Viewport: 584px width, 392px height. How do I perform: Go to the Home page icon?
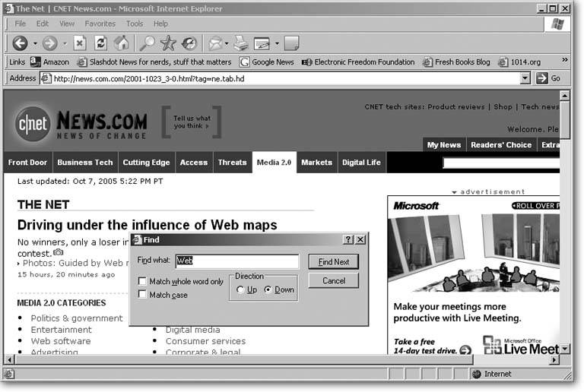[x=122, y=43]
